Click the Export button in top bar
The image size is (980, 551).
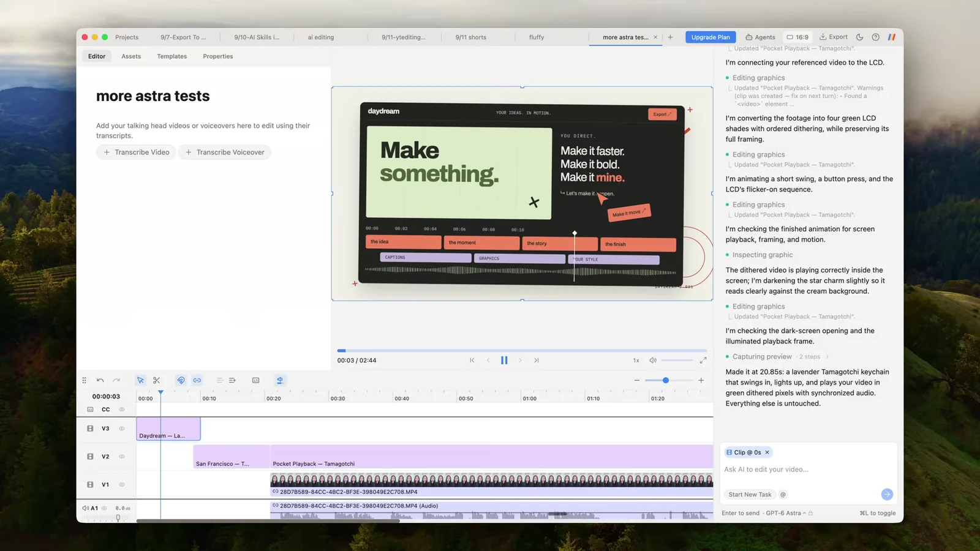pyautogui.click(x=834, y=37)
